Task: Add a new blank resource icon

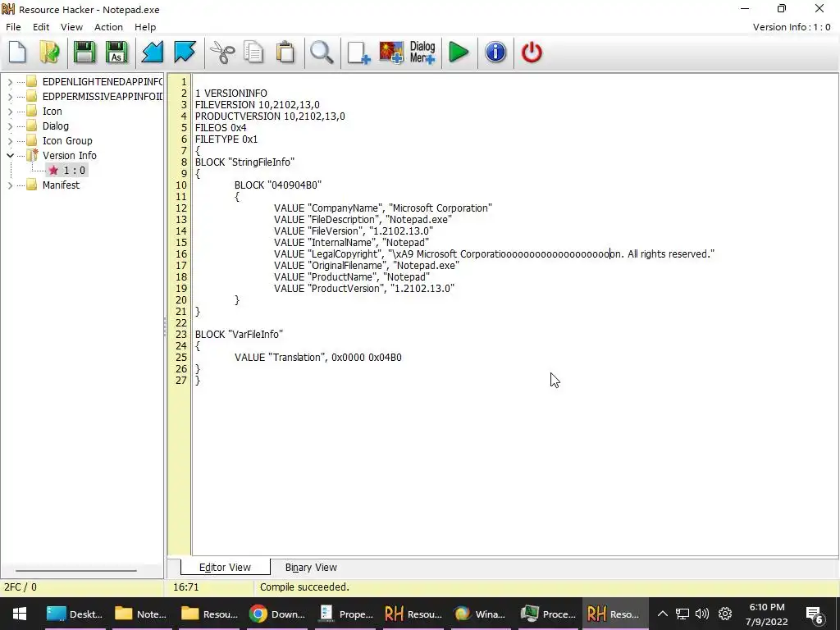Action: (358, 52)
